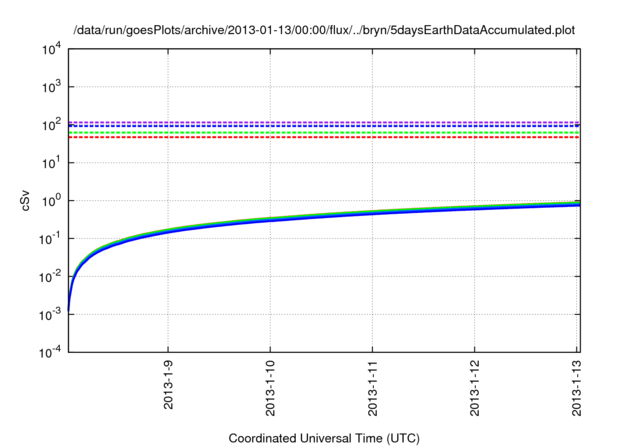The image size is (640, 448).
Task: Click the 2013-1-9 date tick label
Action: pos(168,385)
